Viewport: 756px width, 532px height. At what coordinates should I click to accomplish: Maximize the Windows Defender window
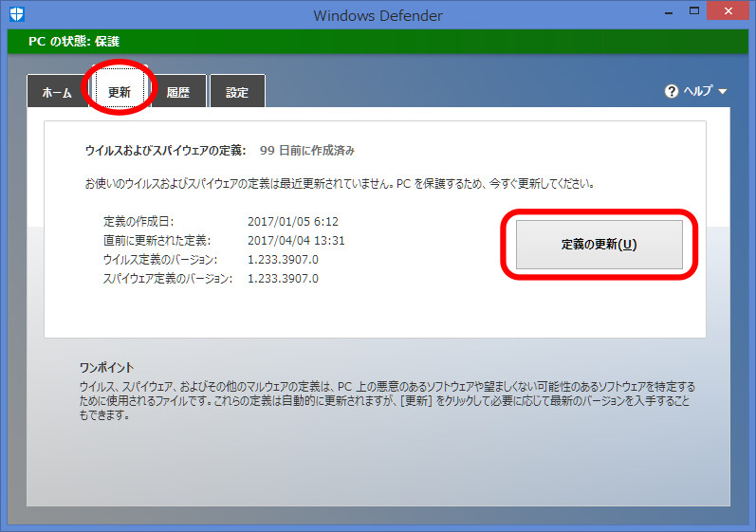(x=694, y=11)
